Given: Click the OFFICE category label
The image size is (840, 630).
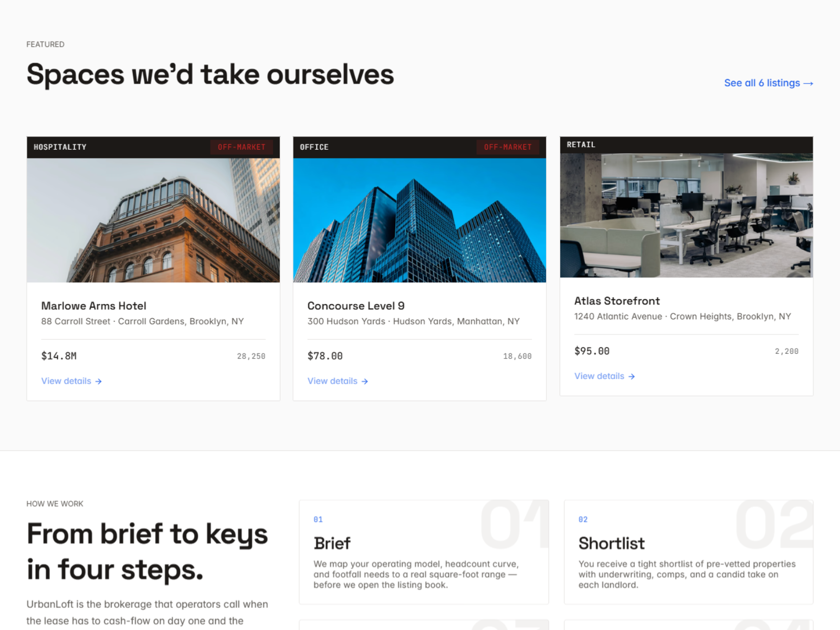Looking at the screenshot, I should [x=314, y=147].
